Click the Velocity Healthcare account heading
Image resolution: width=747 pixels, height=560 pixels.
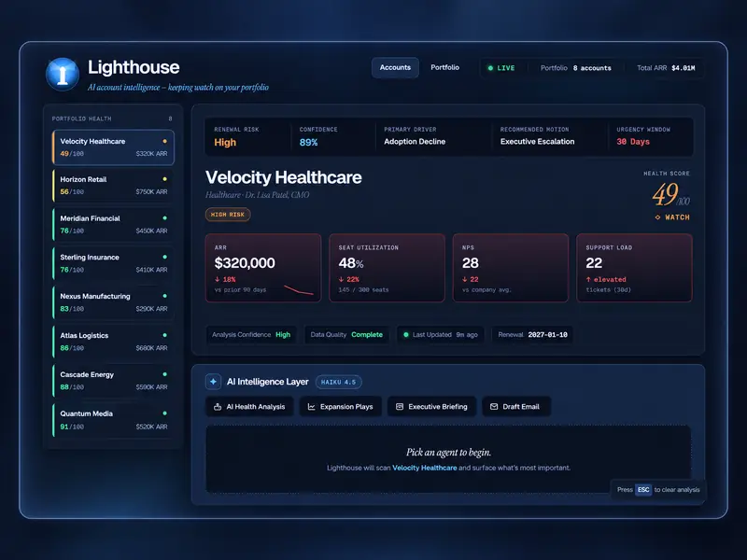tap(284, 177)
